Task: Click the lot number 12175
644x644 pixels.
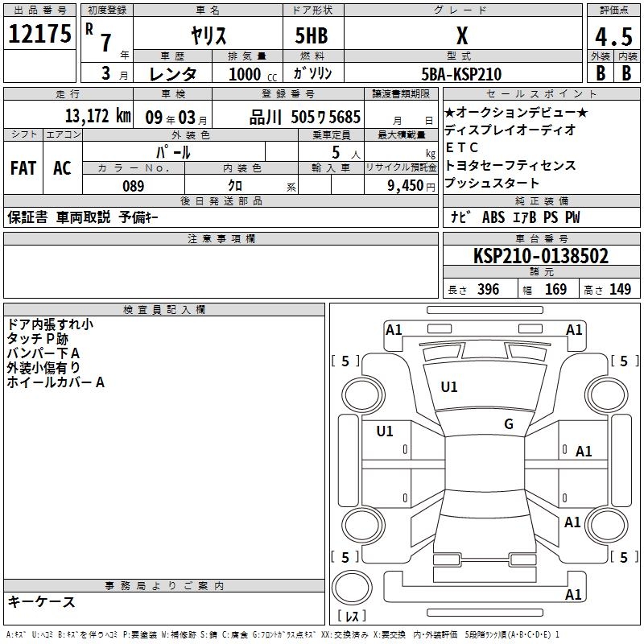Action: click(x=39, y=34)
